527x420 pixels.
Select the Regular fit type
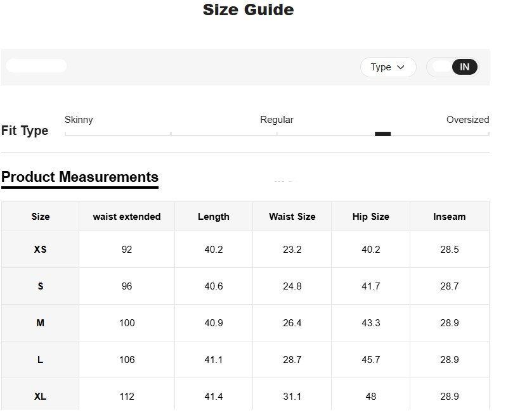click(x=277, y=120)
